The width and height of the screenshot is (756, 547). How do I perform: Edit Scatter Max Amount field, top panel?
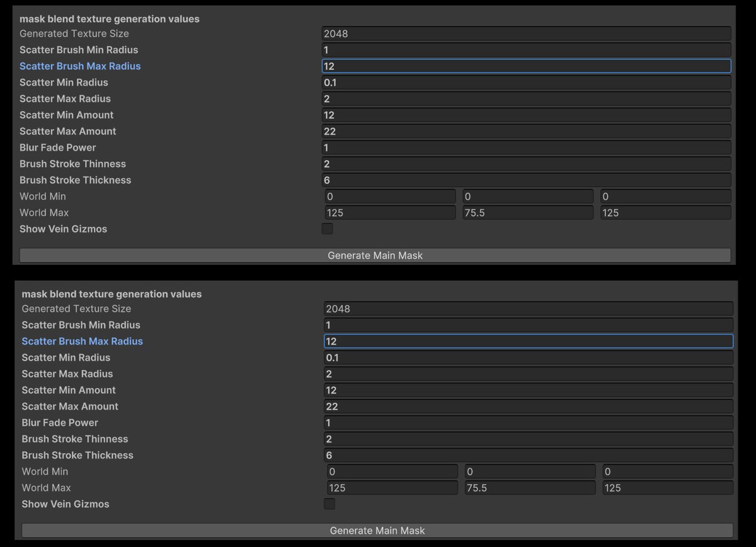[526, 131]
